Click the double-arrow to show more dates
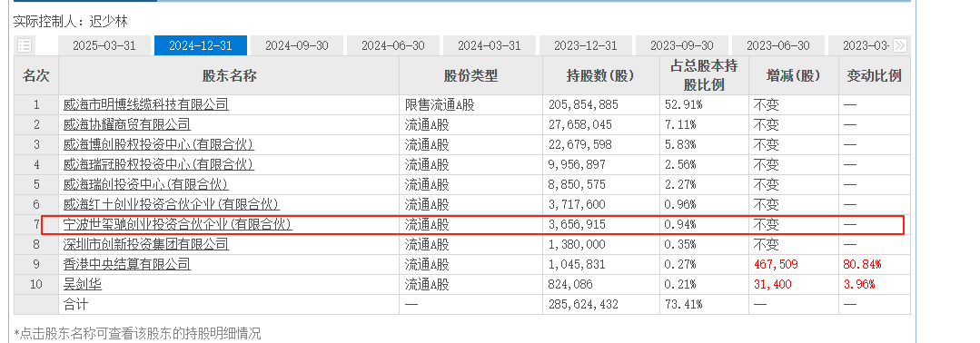Viewport: 980px width, 343px height. (900, 45)
